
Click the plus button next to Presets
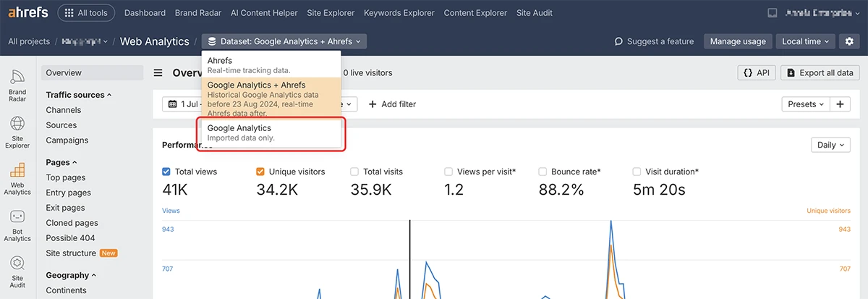pos(841,104)
